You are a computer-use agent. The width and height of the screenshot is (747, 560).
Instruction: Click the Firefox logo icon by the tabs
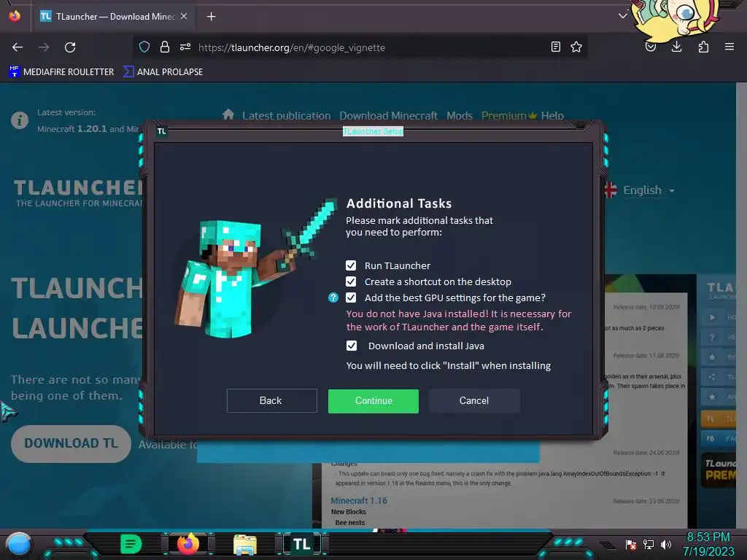coord(15,16)
